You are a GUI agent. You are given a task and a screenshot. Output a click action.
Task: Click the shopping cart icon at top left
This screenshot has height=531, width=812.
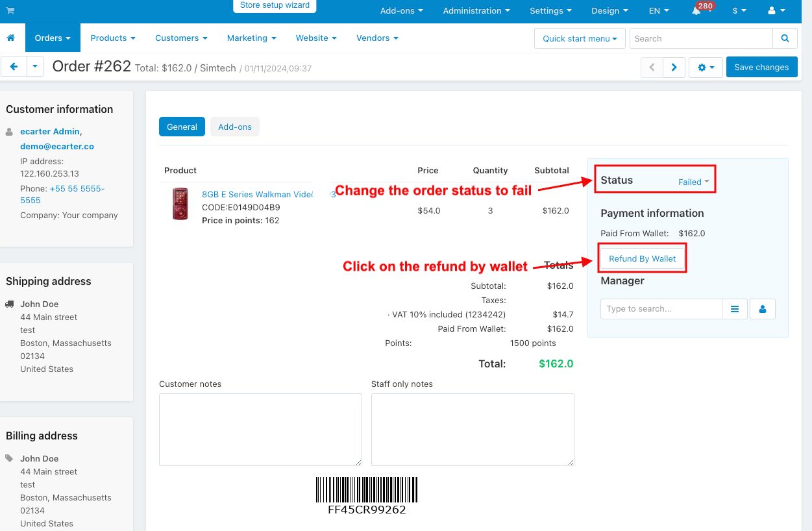click(x=10, y=11)
